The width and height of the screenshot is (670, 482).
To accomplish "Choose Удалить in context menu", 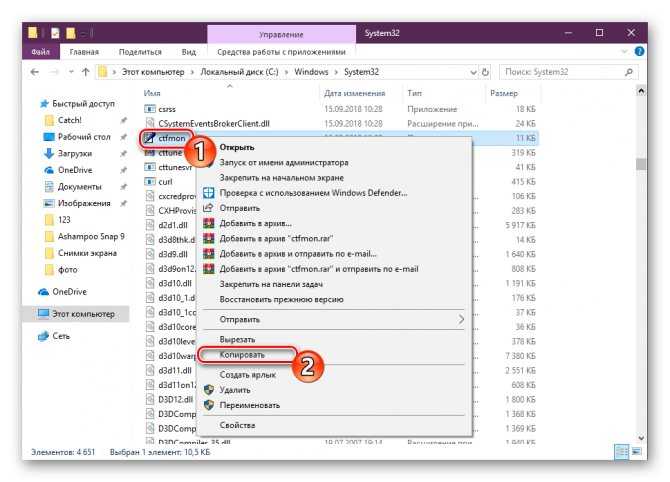I will click(x=235, y=390).
